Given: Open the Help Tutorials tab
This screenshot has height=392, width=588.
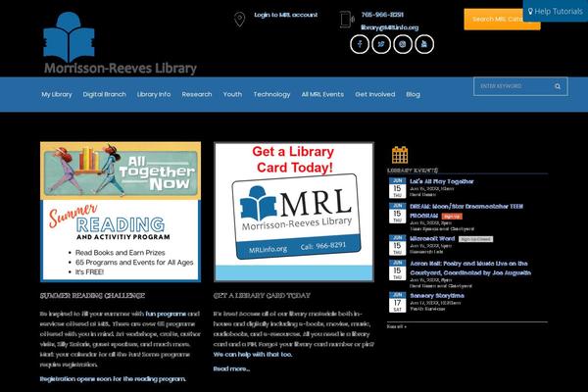Looking at the screenshot, I should pos(556,11).
